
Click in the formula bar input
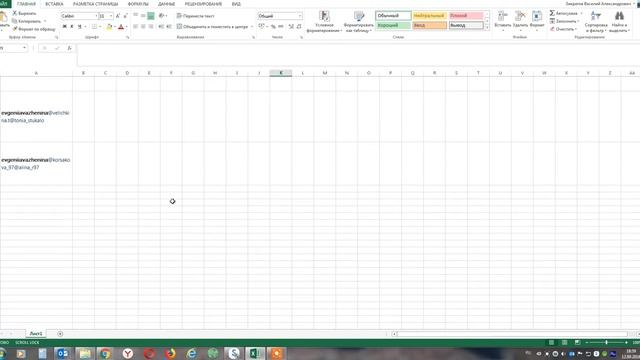pyautogui.click(x=358, y=55)
